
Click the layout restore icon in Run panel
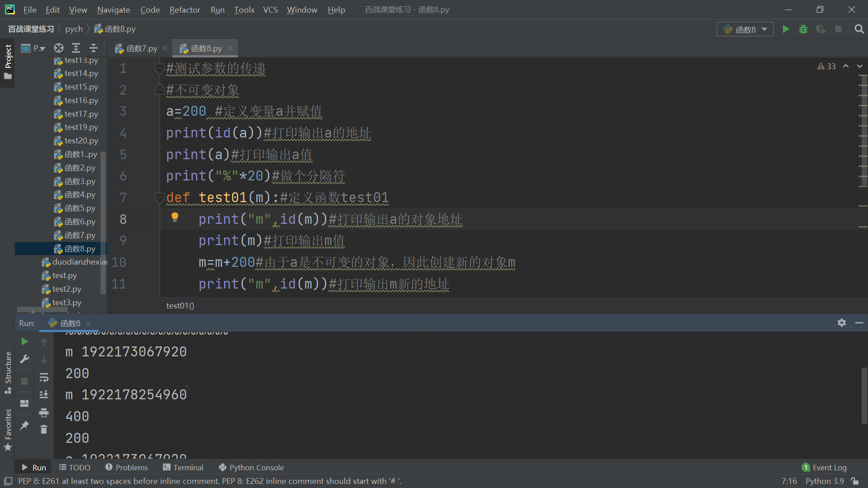pyautogui.click(x=25, y=403)
